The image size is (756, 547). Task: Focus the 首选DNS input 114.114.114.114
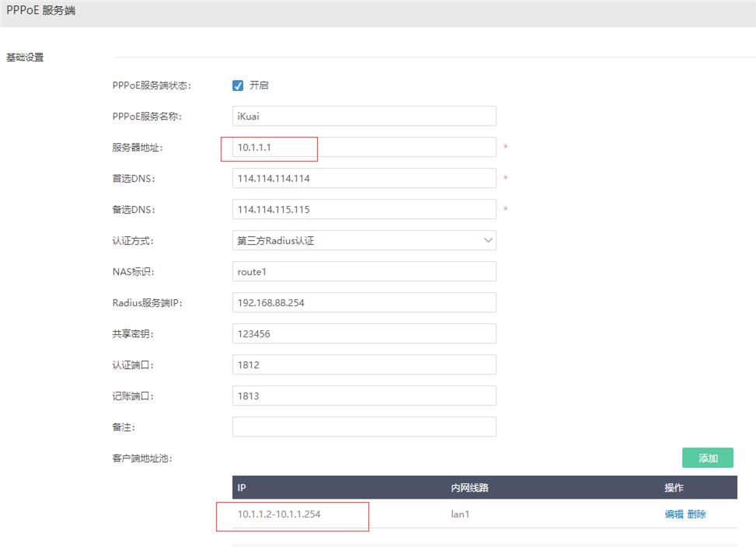pyautogui.click(x=364, y=178)
